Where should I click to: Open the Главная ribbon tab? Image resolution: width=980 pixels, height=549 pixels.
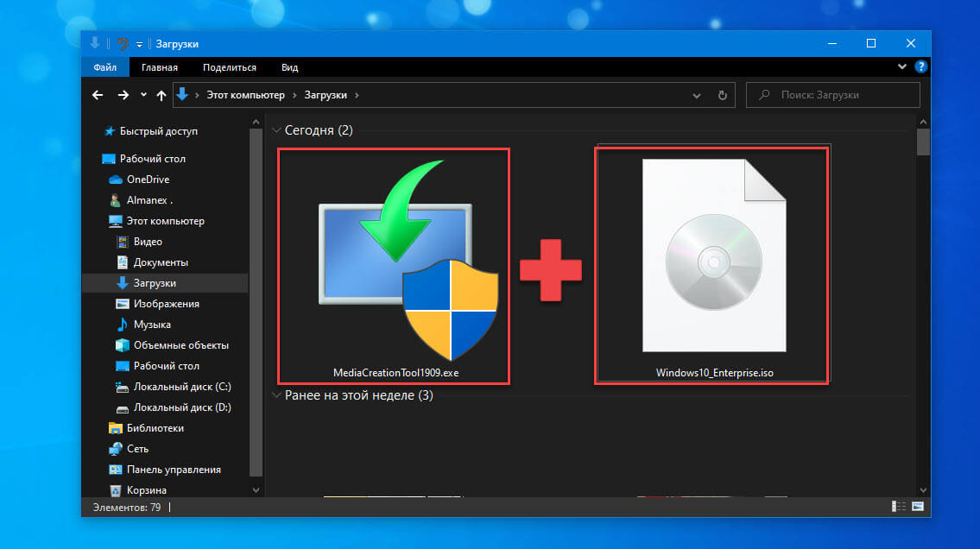160,67
